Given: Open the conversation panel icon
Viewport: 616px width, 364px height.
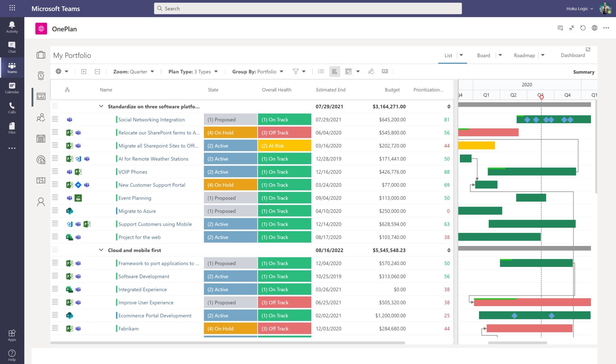Looking at the screenshot, I should click(560, 28).
